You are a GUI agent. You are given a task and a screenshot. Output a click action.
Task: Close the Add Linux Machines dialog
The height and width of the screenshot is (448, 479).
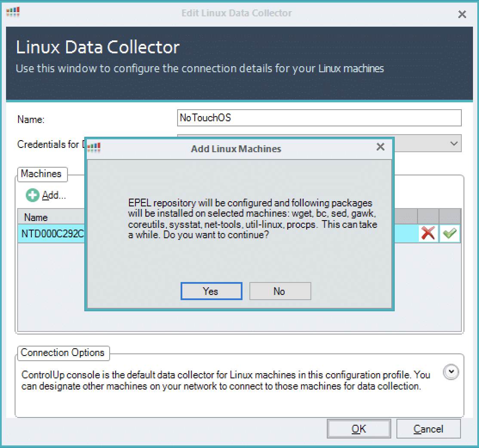coord(381,147)
